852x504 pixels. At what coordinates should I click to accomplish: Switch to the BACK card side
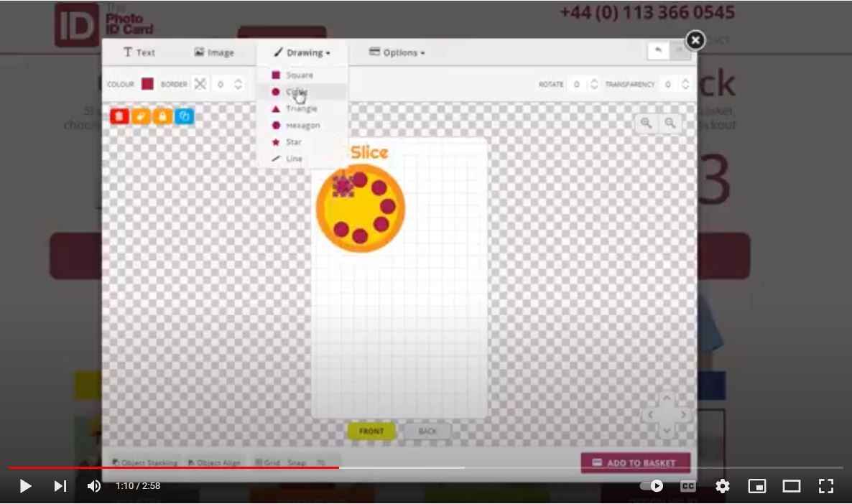point(427,431)
